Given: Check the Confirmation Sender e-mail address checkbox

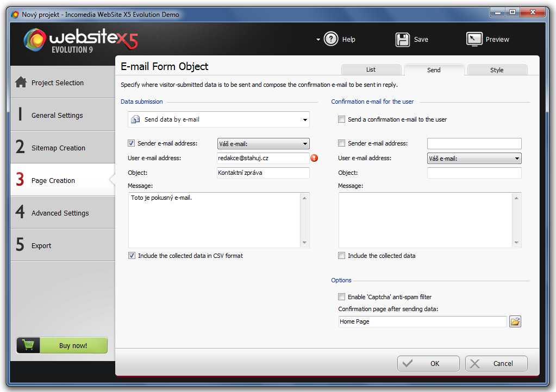Looking at the screenshot, I should click(341, 143).
